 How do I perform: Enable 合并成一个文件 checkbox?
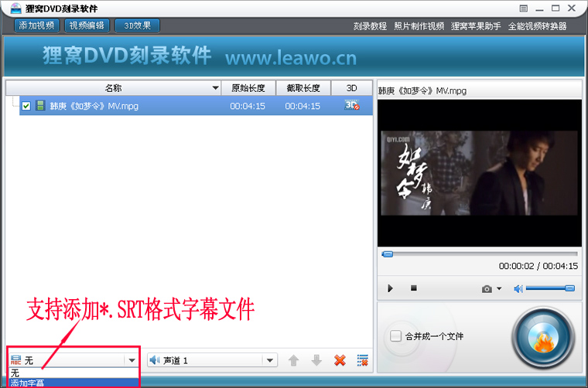[395, 336]
